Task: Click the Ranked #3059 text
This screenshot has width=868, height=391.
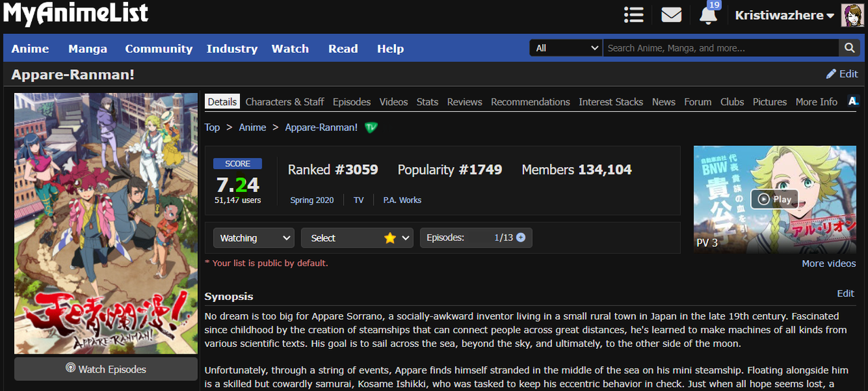Action: (333, 170)
